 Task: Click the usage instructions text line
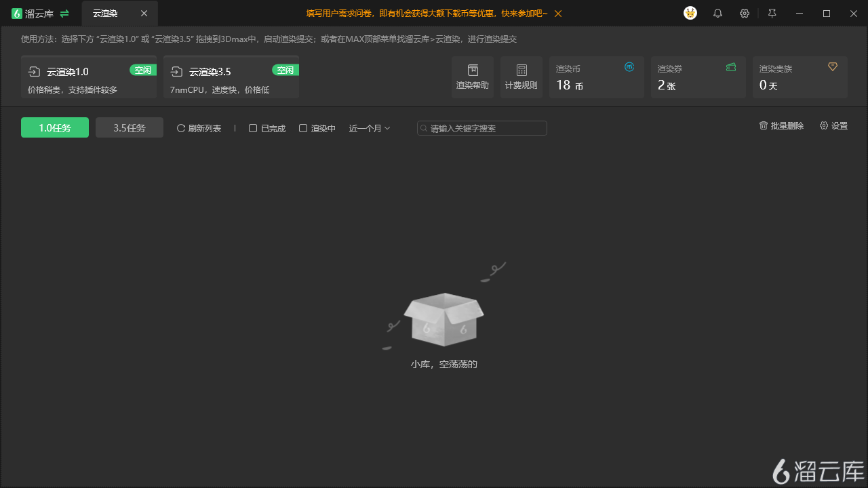[x=269, y=39]
